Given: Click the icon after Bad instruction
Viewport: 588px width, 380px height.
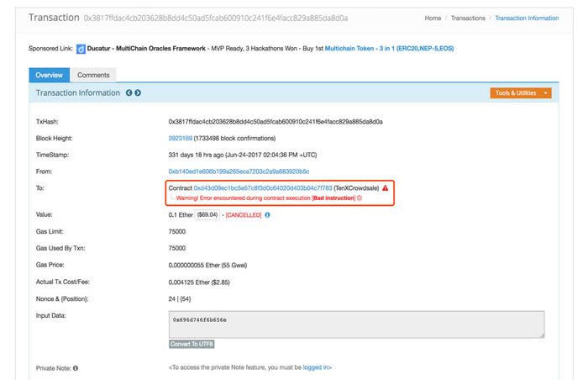Looking at the screenshot, I should click(360, 198).
